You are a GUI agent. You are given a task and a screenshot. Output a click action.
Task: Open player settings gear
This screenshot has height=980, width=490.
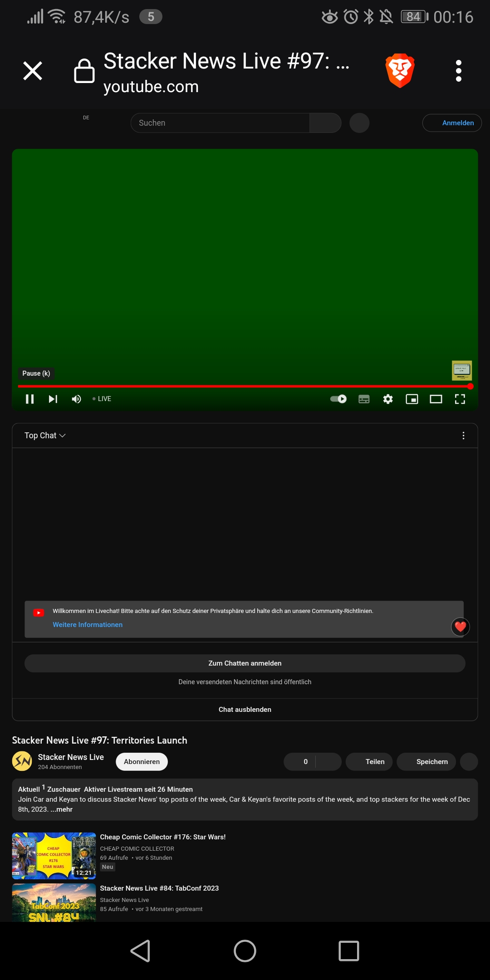(x=388, y=399)
